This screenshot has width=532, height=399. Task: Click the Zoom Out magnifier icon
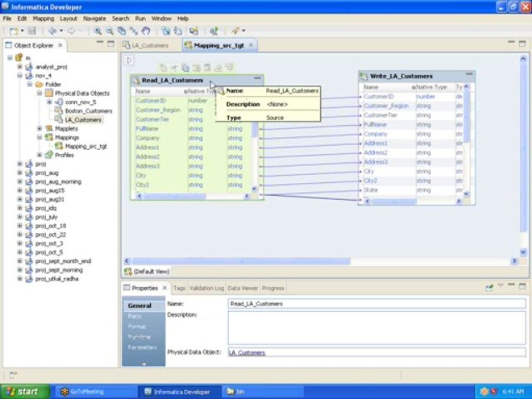point(109,31)
